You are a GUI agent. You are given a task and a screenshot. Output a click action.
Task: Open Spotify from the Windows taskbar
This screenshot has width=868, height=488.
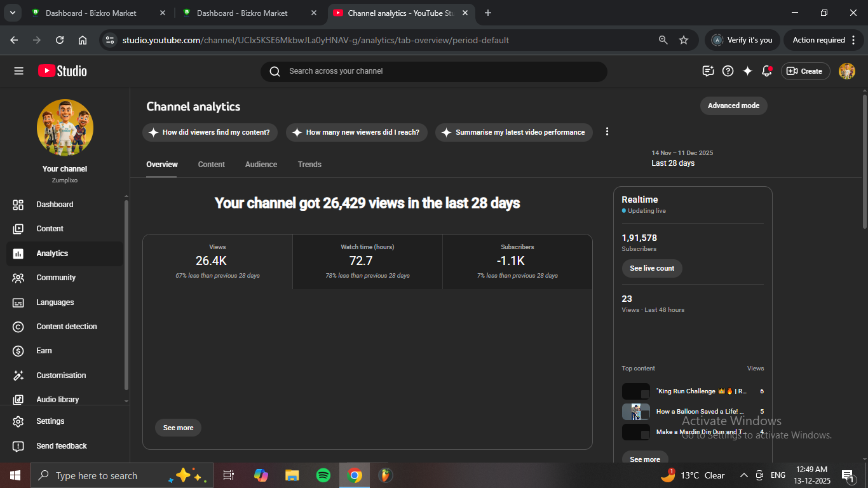323,475
